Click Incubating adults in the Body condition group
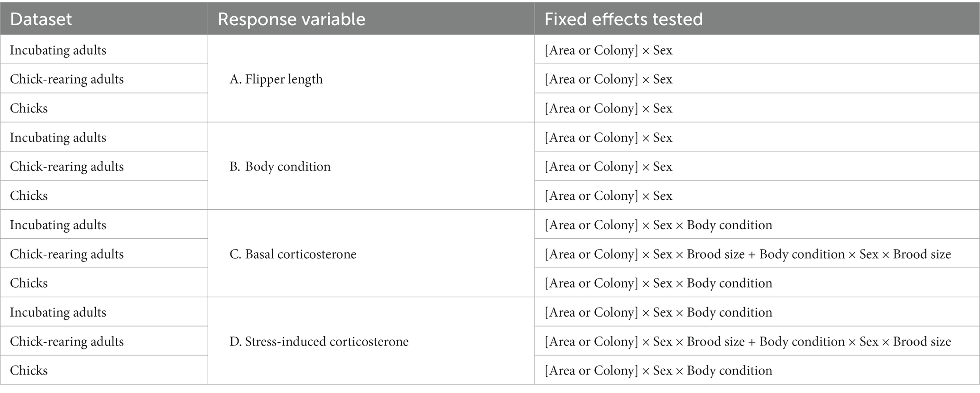The image size is (980, 393). click(x=58, y=138)
